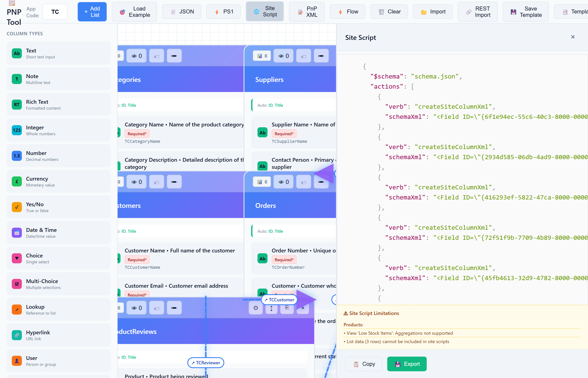Image resolution: width=588 pixels, height=378 pixels.
Task: Open the Site Script tab in toolbar
Action: pyautogui.click(x=265, y=12)
